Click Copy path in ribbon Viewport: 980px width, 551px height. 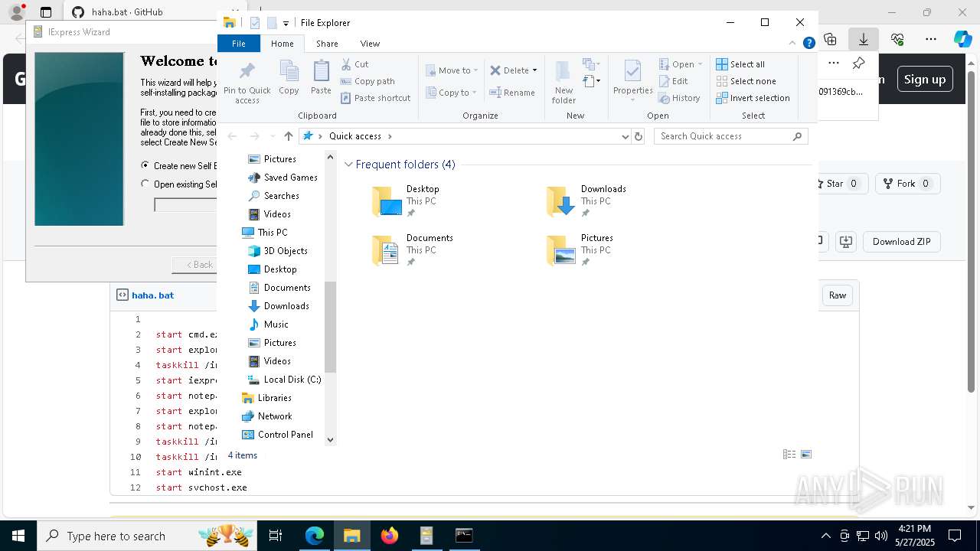click(367, 81)
